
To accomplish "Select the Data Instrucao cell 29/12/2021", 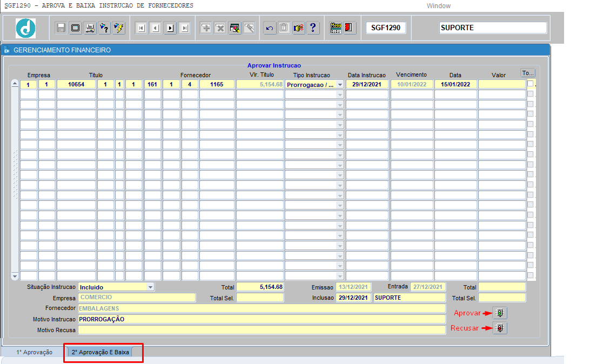I will tap(367, 85).
